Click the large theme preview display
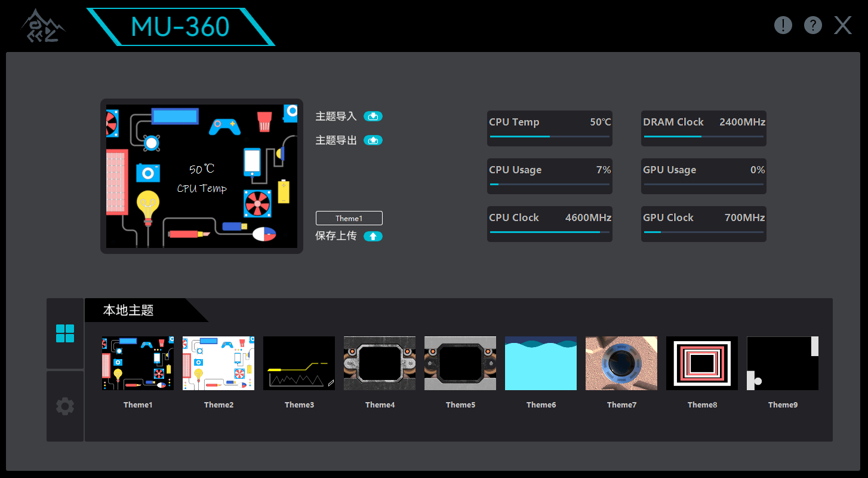Viewport: 868px width, 478px height. coord(202,176)
